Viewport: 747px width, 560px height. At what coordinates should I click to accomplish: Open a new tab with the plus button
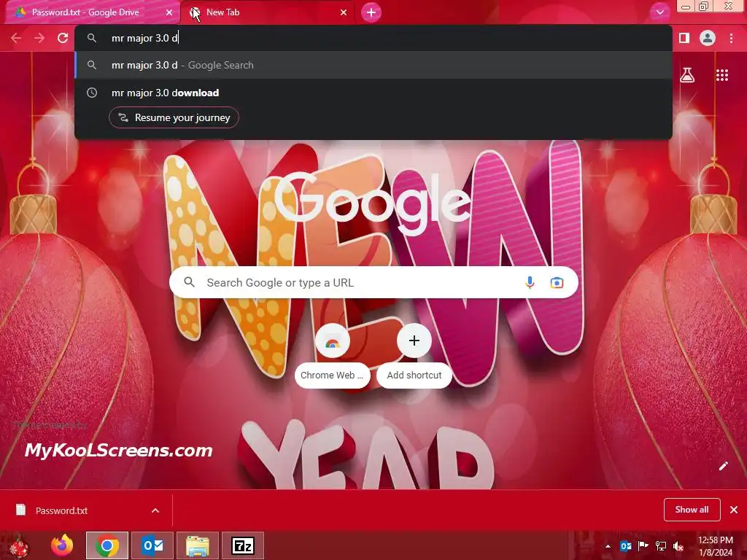371,12
